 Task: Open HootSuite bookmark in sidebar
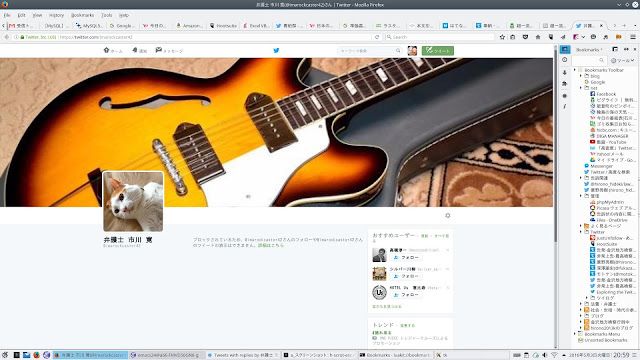click(603, 244)
